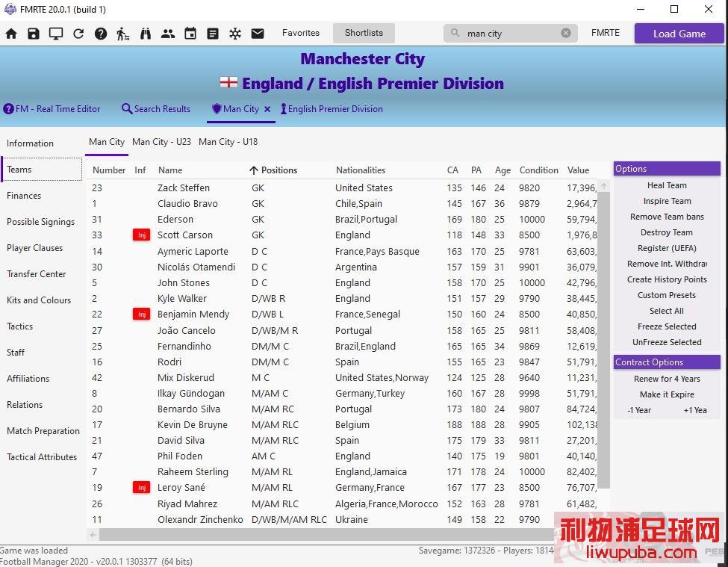This screenshot has height=567, width=728.
Task: Sort table by Age column header
Action: point(503,170)
